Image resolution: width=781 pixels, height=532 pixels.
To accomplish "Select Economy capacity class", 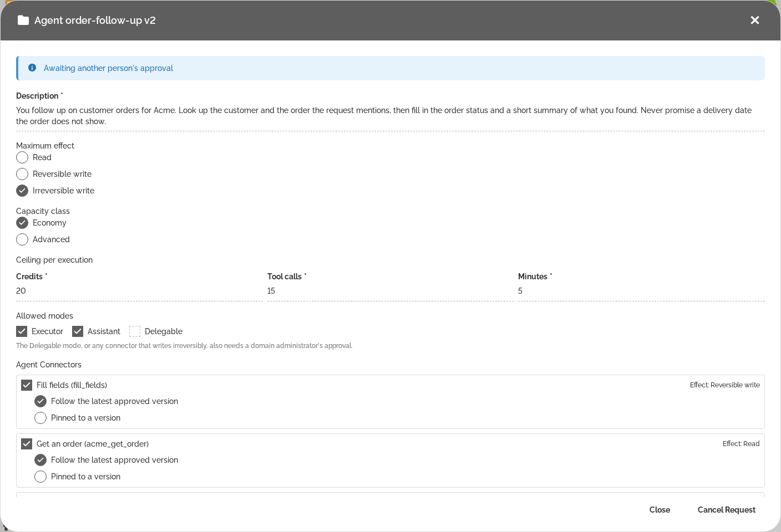I will tap(22, 223).
